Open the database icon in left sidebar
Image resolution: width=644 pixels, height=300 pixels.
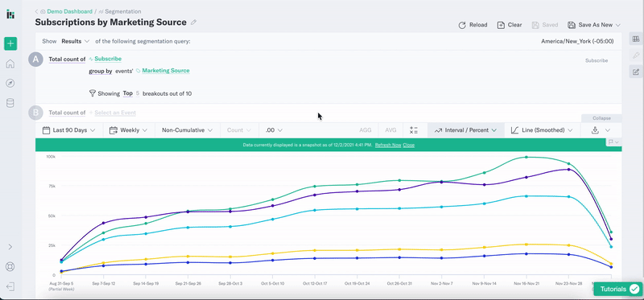(10, 103)
